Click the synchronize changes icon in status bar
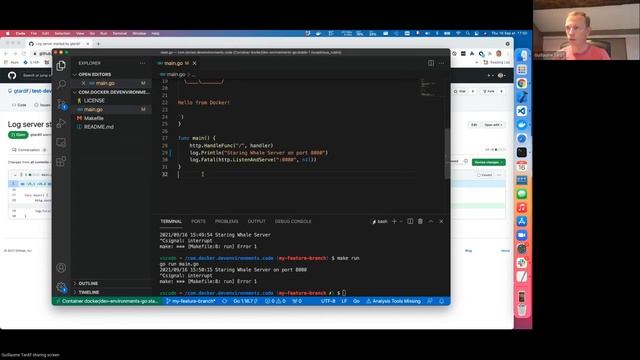 tap(224, 301)
